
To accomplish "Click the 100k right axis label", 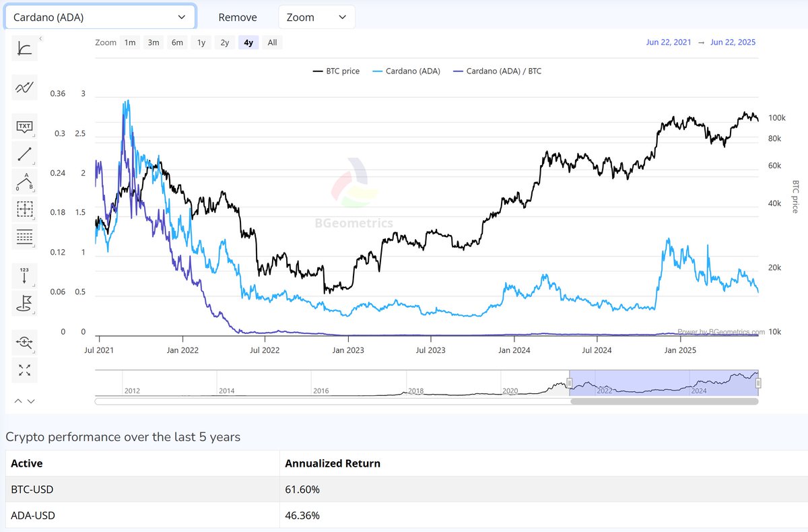I will coord(777,118).
